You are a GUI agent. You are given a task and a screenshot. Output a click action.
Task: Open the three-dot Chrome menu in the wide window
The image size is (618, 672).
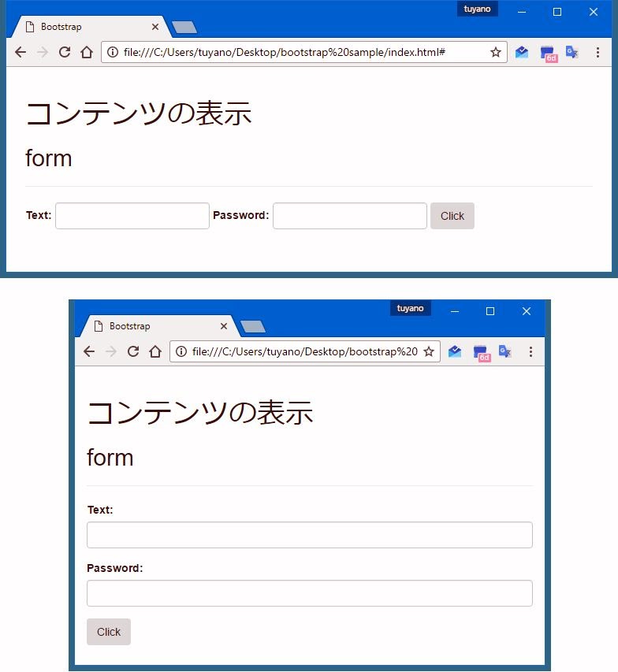pyautogui.click(x=598, y=52)
